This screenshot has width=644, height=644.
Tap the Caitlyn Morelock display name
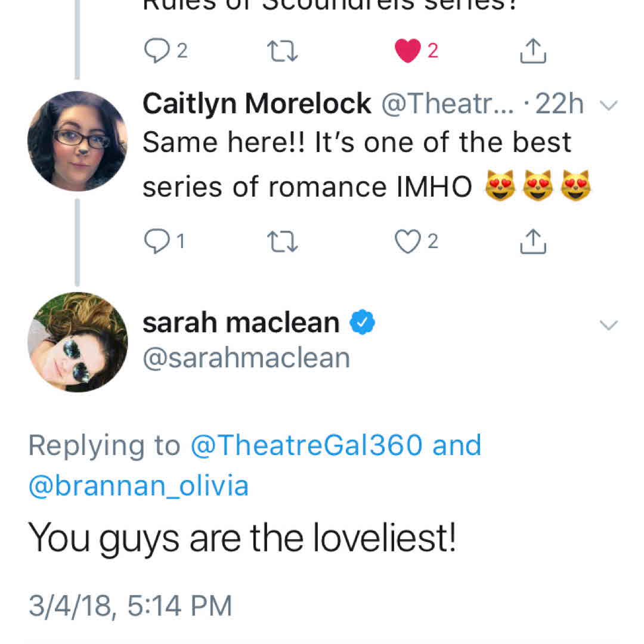click(x=256, y=105)
